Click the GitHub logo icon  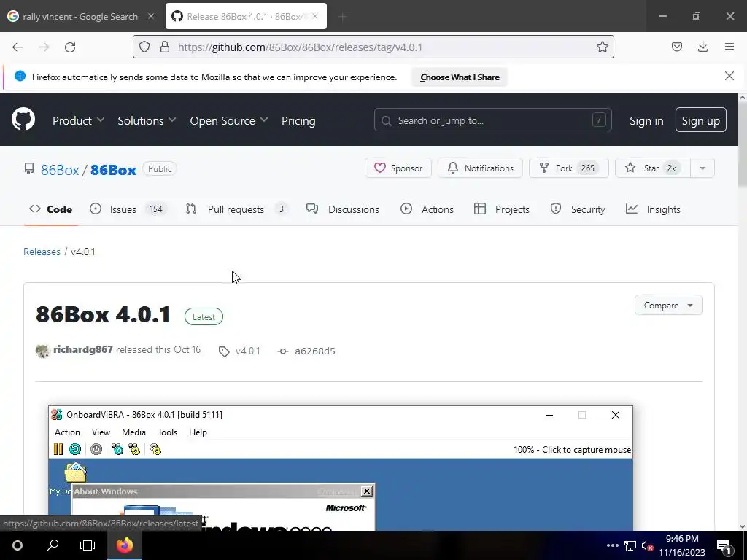(x=23, y=119)
